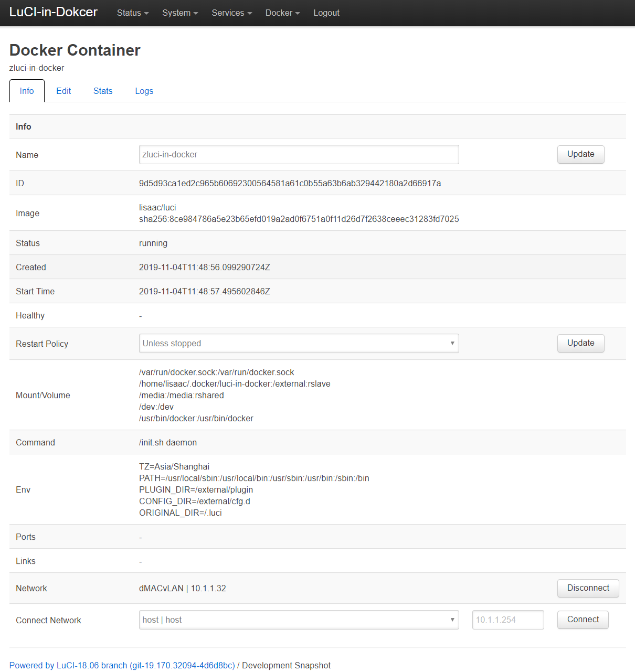The width and height of the screenshot is (635, 672).
Task: Expand the System menu
Action: tap(179, 13)
